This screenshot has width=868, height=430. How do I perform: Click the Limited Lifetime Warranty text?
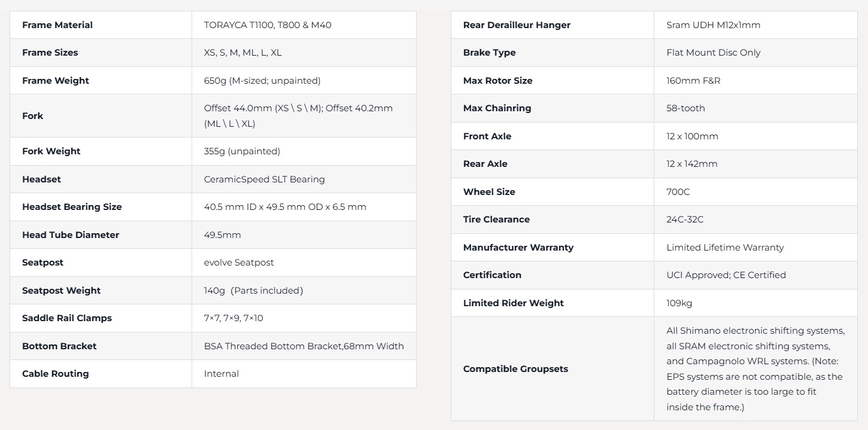(724, 248)
